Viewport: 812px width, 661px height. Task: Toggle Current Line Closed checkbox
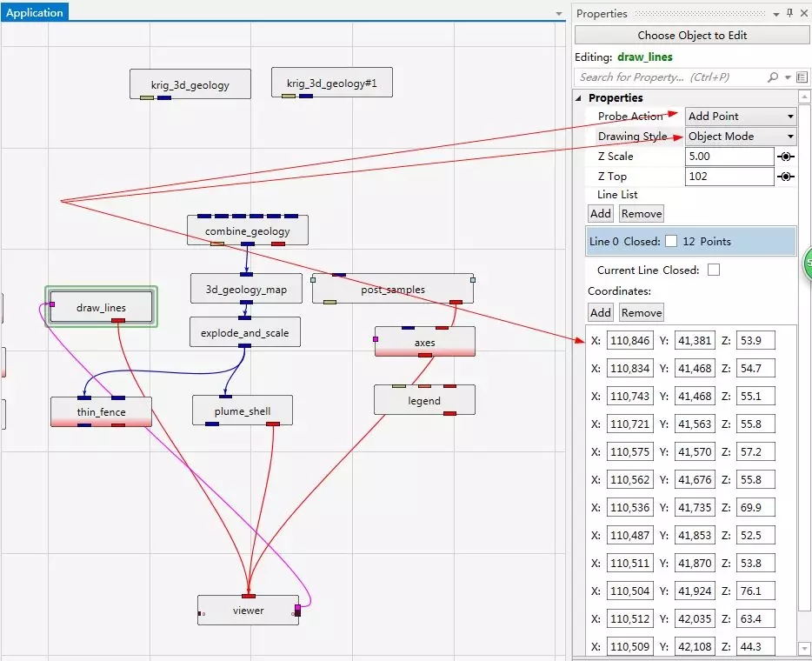(714, 270)
